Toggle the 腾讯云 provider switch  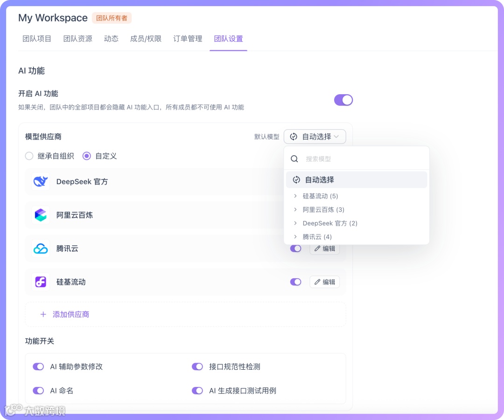click(296, 248)
